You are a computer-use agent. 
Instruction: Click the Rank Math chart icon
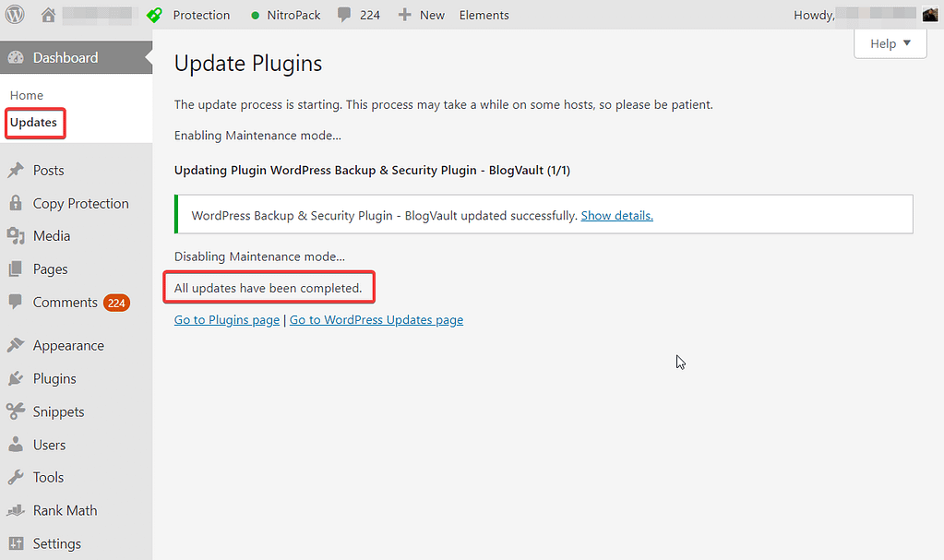tap(16, 510)
